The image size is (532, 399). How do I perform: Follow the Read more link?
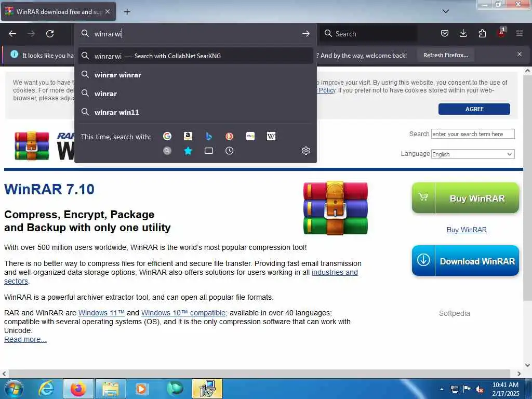pyautogui.click(x=25, y=339)
